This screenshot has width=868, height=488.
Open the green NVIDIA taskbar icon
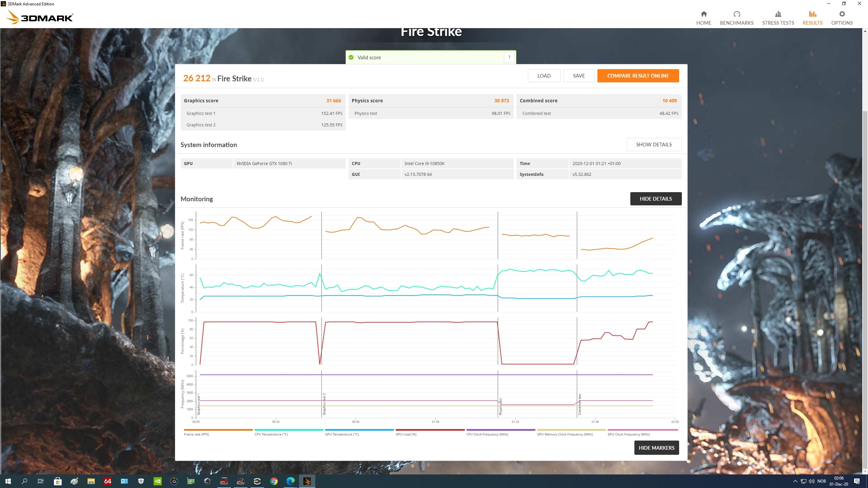158,481
